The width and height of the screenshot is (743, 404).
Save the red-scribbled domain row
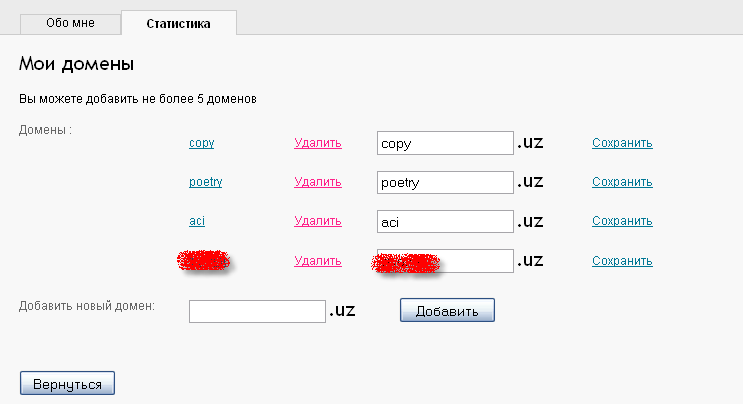tap(622, 261)
